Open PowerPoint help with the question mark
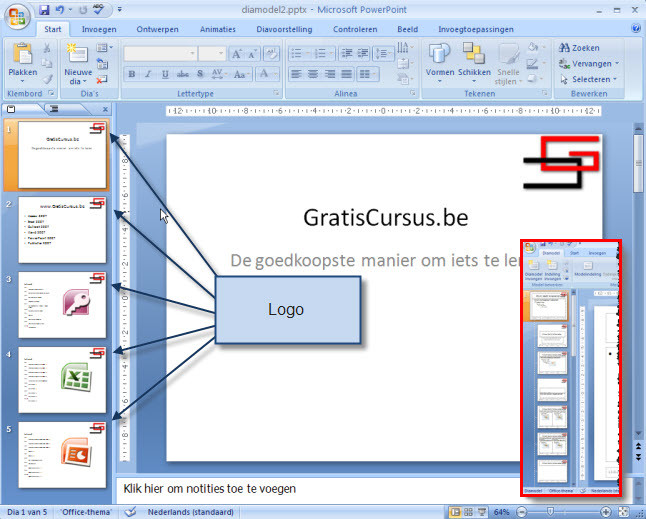Image resolution: width=646 pixels, height=519 pixels. pos(636,28)
